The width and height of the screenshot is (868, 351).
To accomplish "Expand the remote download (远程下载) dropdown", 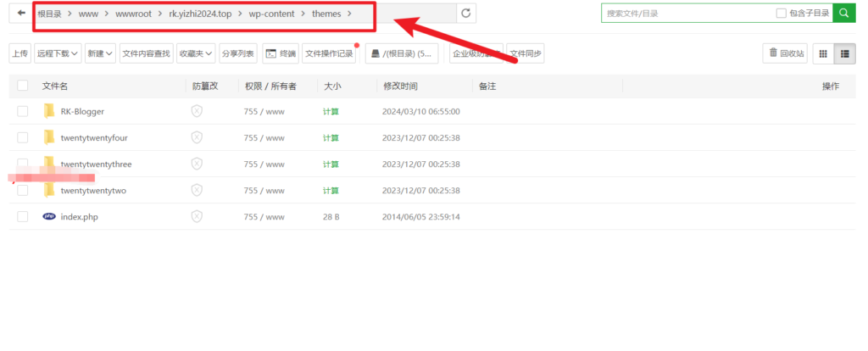I will pyautogui.click(x=58, y=53).
